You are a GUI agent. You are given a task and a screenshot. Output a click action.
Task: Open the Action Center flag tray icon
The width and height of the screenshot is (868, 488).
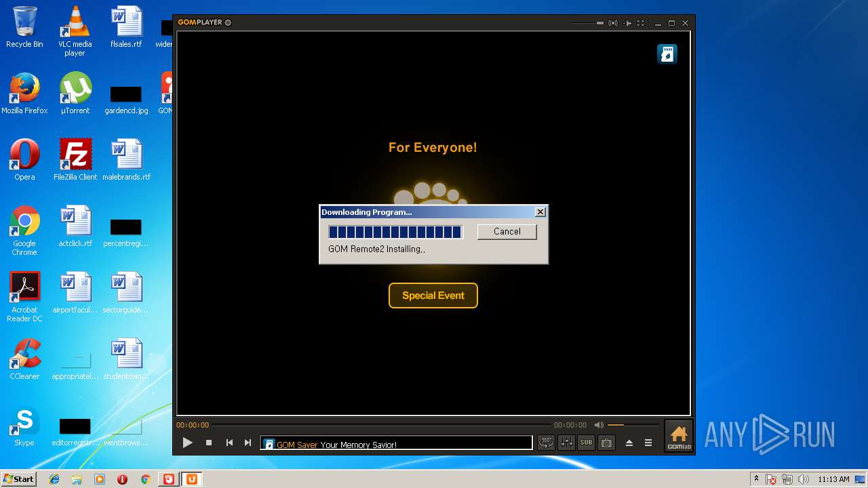(x=771, y=479)
